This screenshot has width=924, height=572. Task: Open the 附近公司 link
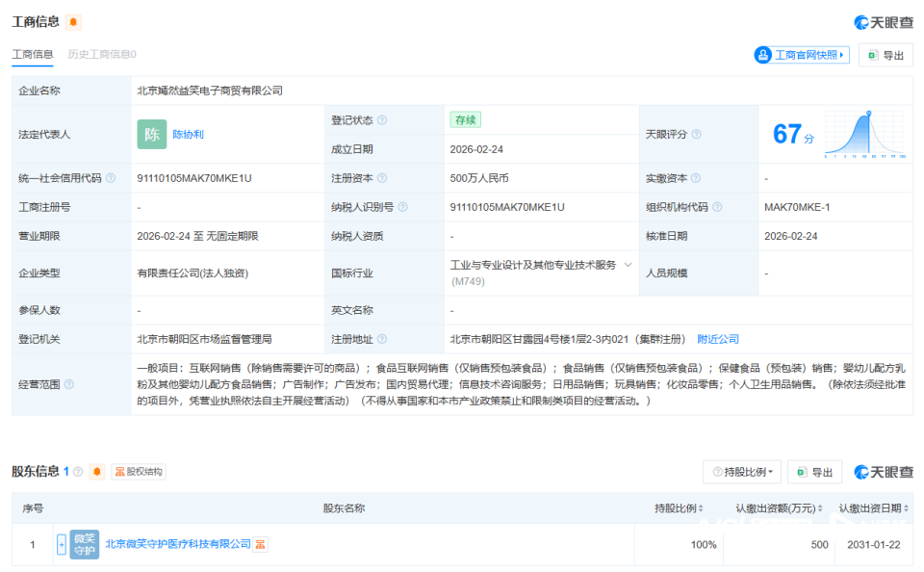(715, 339)
